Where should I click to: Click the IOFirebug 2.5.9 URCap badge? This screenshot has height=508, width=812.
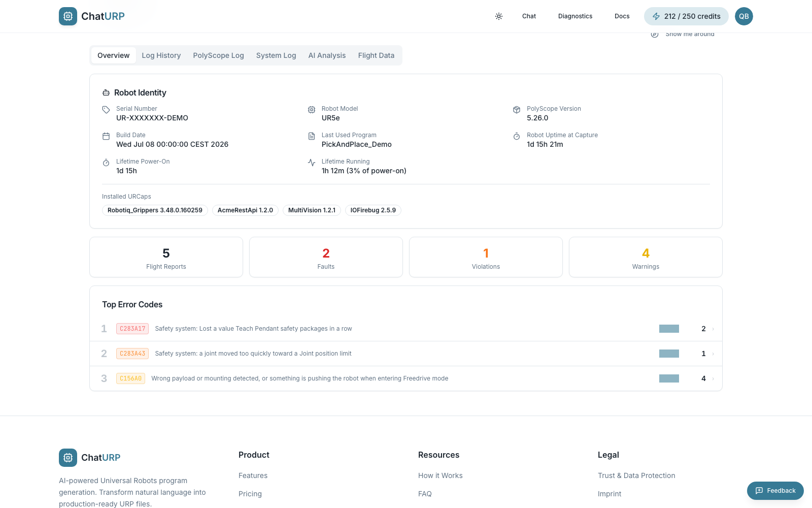click(373, 210)
